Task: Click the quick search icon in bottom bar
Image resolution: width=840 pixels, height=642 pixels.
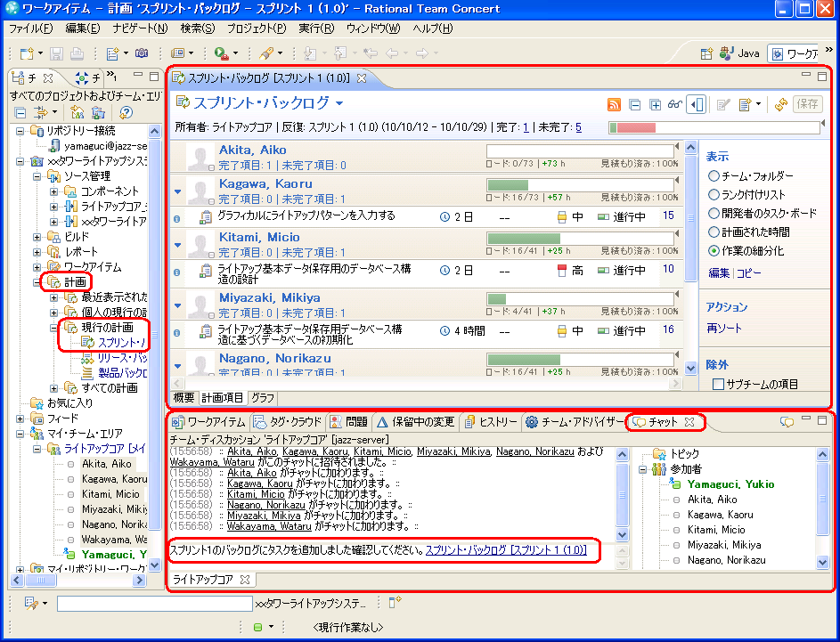Action: pos(31,604)
